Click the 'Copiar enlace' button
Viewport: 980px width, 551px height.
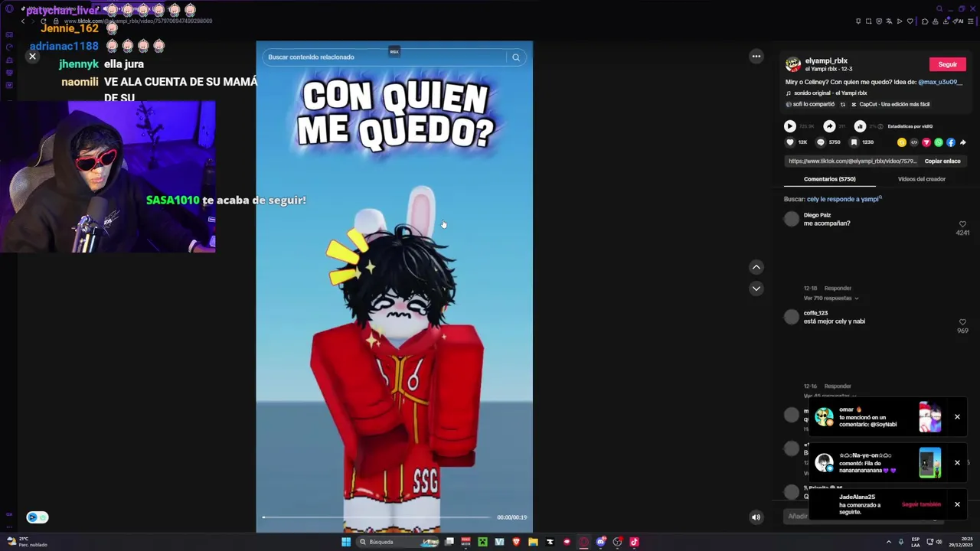(942, 161)
